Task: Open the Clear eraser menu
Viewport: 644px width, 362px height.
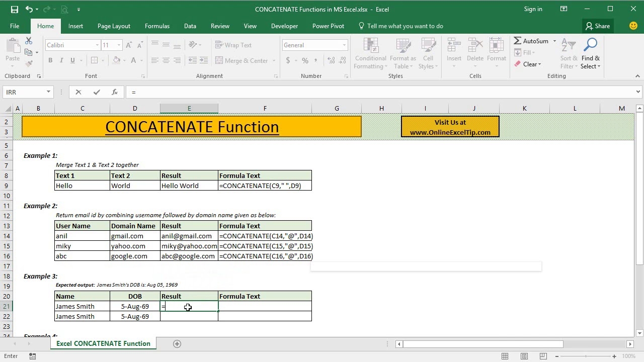Action: tap(527, 64)
